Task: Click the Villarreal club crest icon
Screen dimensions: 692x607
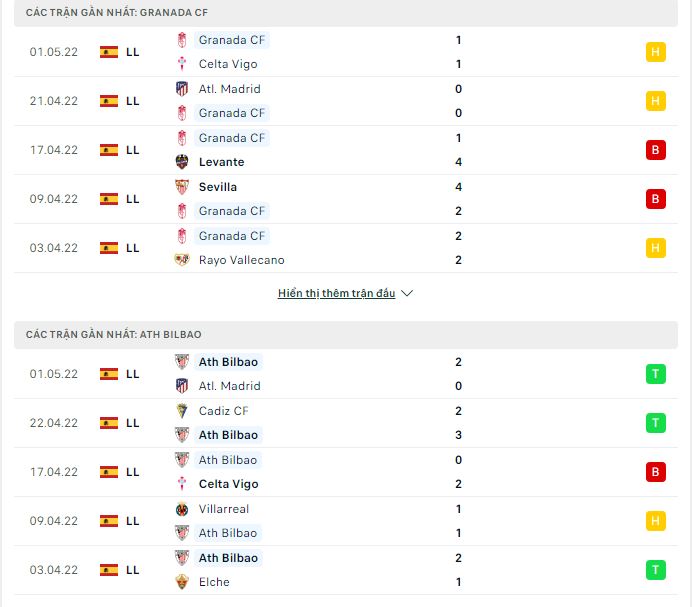Action: [x=182, y=509]
